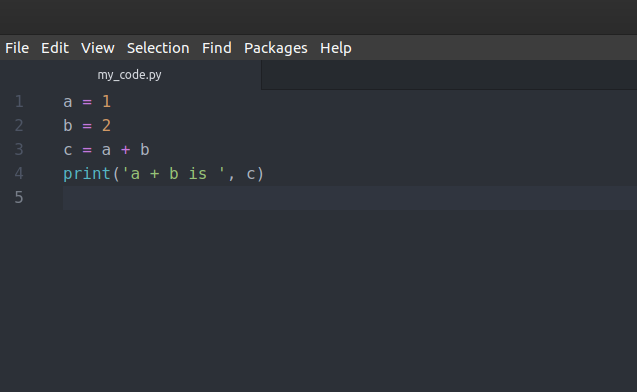Click line number 3 in the gutter
The height and width of the screenshot is (392, 637).
pos(19,149)
